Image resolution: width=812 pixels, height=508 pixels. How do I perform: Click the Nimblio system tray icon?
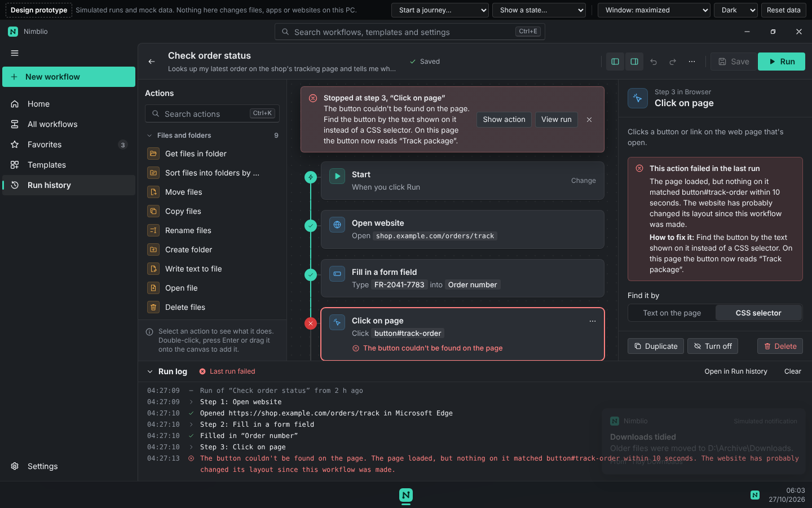pyautogui.click(x=755, y=495)
